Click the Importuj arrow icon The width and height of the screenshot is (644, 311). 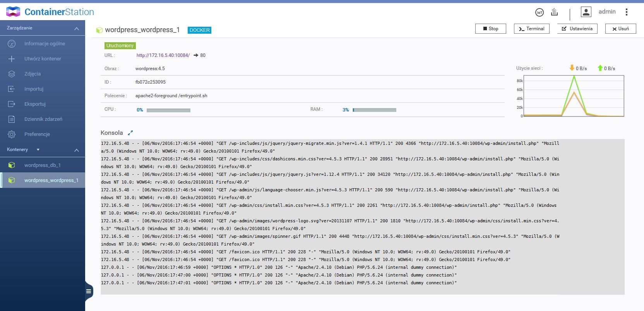[12, 89]
